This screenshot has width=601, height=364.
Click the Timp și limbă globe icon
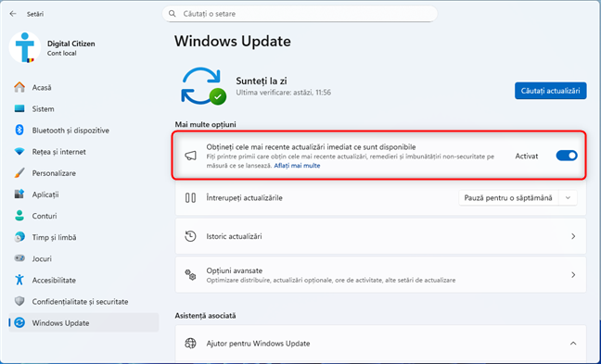click(19, 237)
